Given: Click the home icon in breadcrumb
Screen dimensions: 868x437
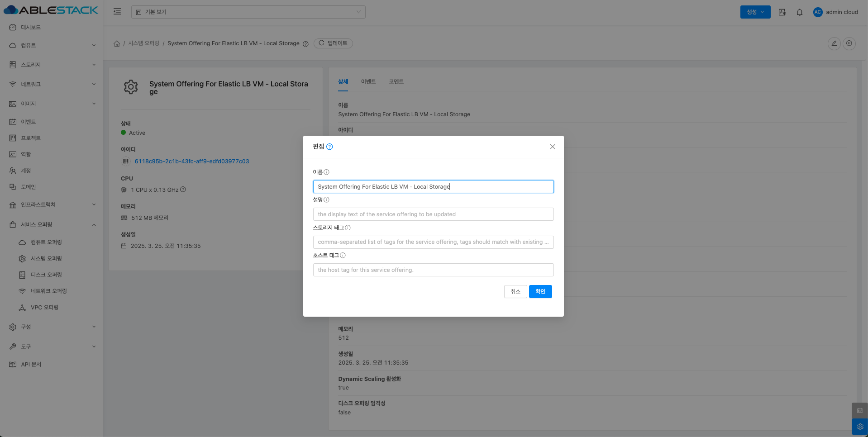Looking at the screenshot, I should tap(117, 43).
